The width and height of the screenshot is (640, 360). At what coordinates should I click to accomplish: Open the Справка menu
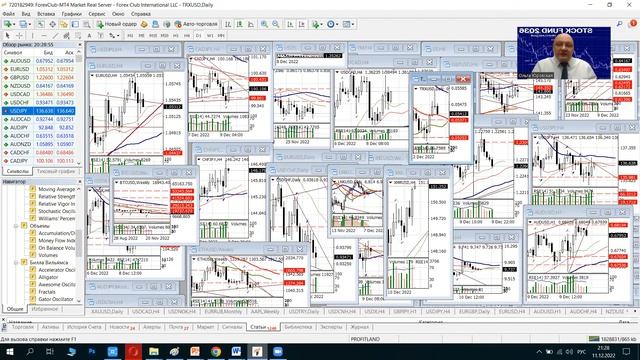point(141,14)
